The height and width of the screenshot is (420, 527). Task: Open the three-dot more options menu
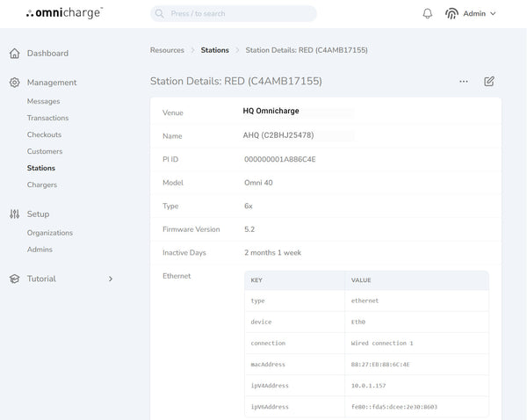[x=464, y=82]
